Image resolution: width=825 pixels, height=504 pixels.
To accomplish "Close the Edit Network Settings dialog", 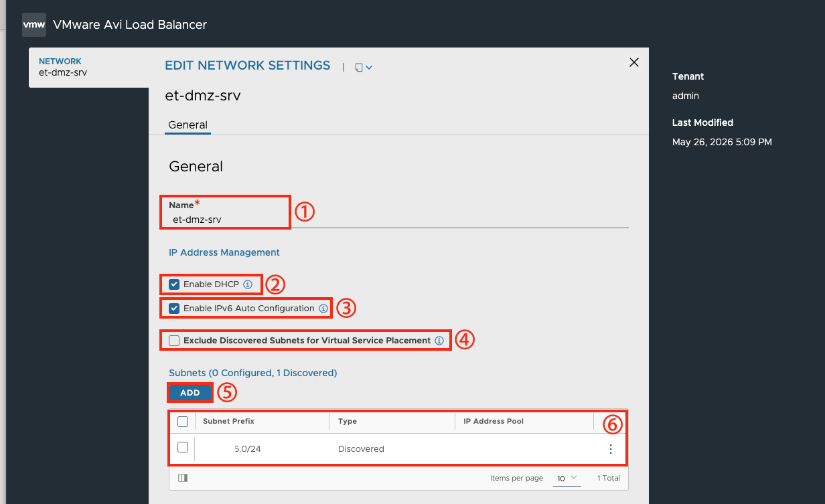I will (x=634, y=62).
